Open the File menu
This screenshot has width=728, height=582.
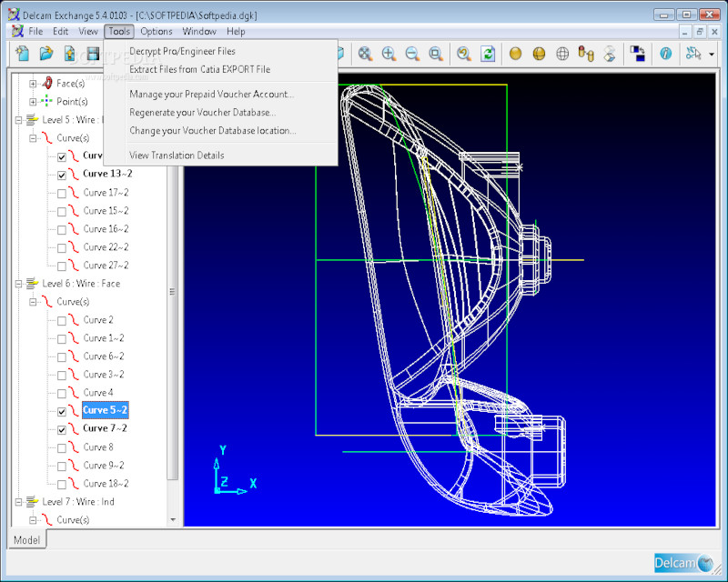(35, 32)
